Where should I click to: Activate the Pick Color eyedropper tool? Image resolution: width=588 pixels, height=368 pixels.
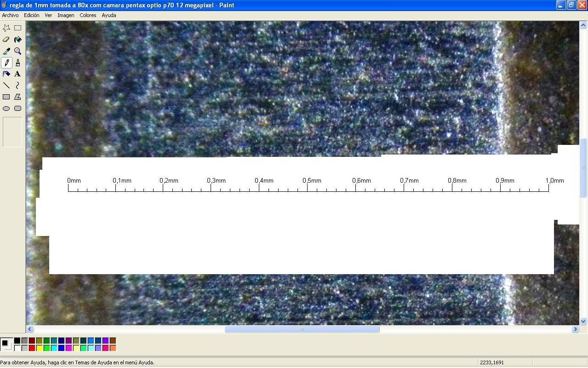coord(6,51)
